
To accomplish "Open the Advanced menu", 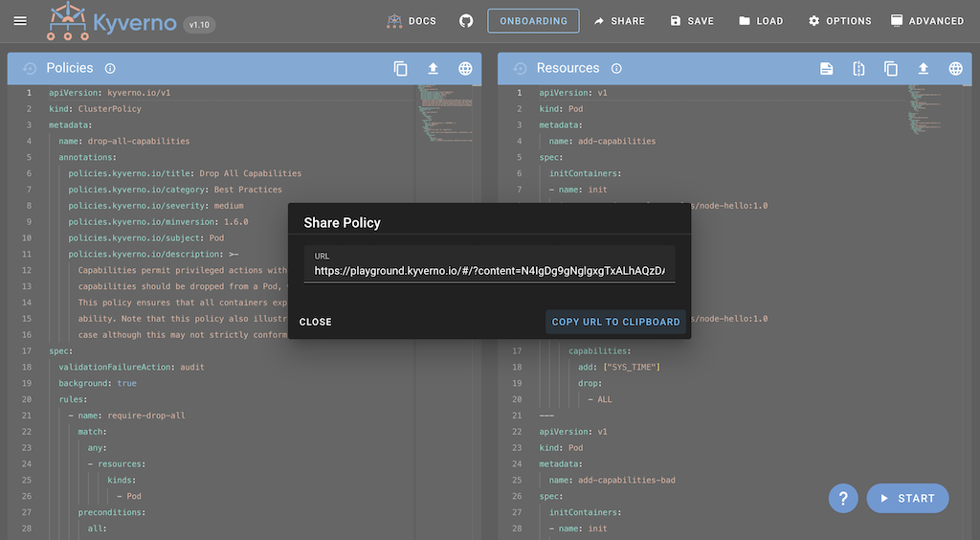I will (926, 20).
